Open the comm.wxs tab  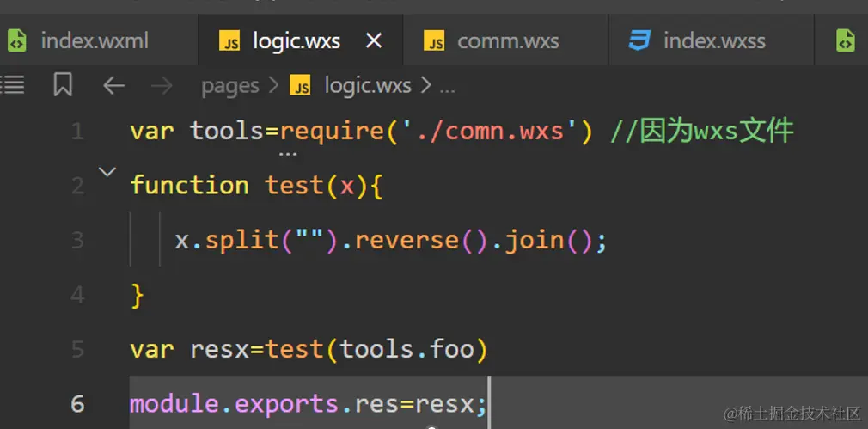click(x=506, y=40)
